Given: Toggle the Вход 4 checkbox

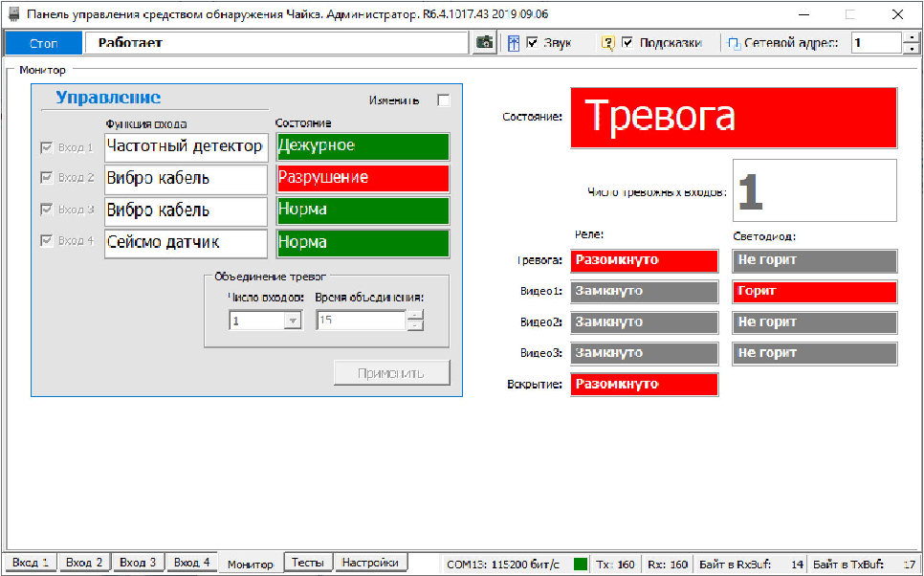Looking at the screenshot, I should (x=47, y=240).
